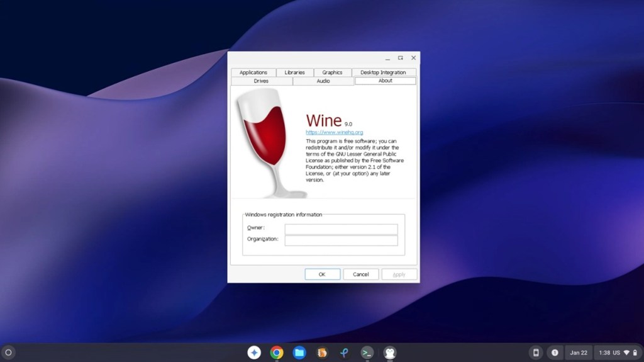Click into the Organization text field
The width and height of the screenshot is (644, 362).
[x=341, y=240]
